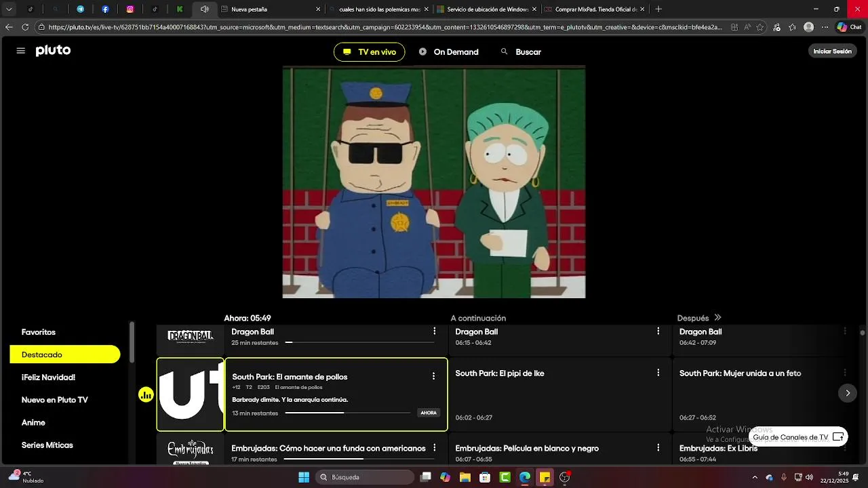The width and height of the screenshot is (868, 488).
Task: Open the Anime category
Action: point(33,422)
